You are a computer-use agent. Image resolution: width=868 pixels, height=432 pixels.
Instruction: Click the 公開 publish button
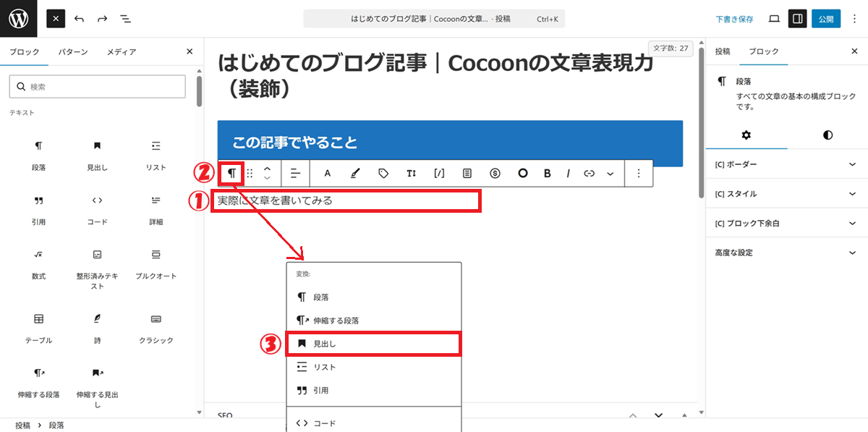pos(826,19)
